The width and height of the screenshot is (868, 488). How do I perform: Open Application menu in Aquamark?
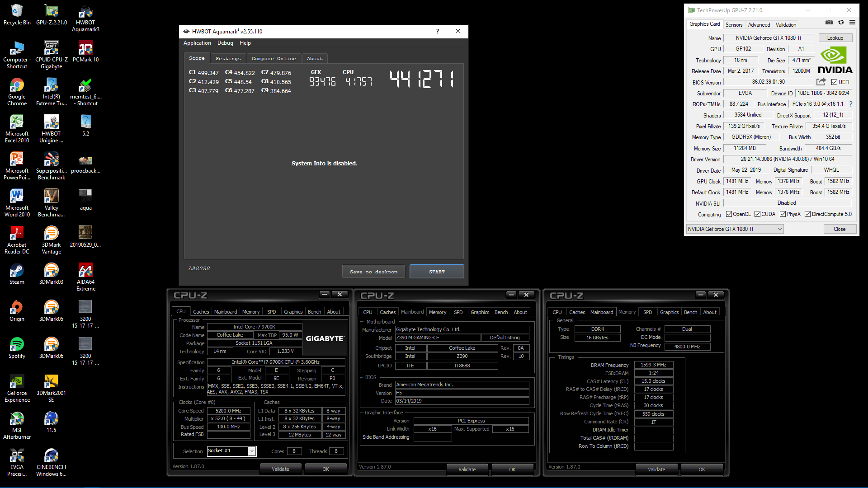click(x=197, y=43)
